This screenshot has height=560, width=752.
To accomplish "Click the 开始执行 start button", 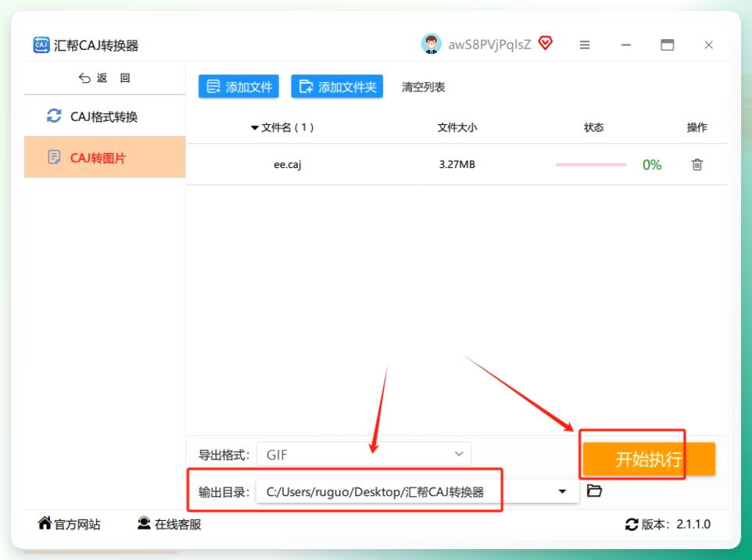I will click(649, 459).
